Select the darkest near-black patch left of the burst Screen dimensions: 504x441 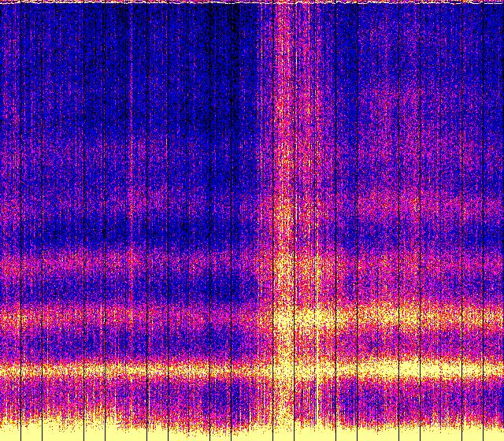click(x=197, y=118)
